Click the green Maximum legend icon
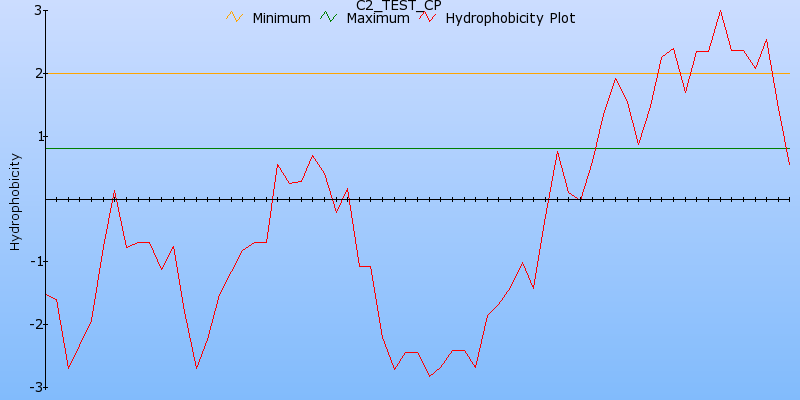 [329, 17]
